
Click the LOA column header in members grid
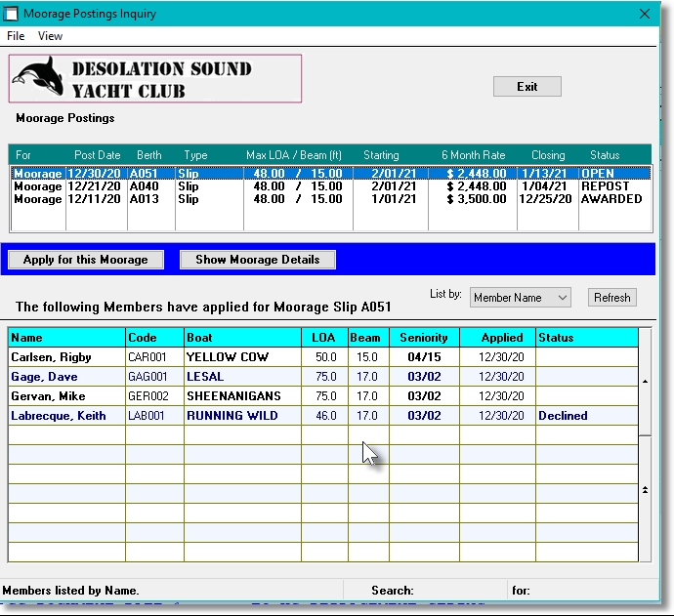coord(324,338)
